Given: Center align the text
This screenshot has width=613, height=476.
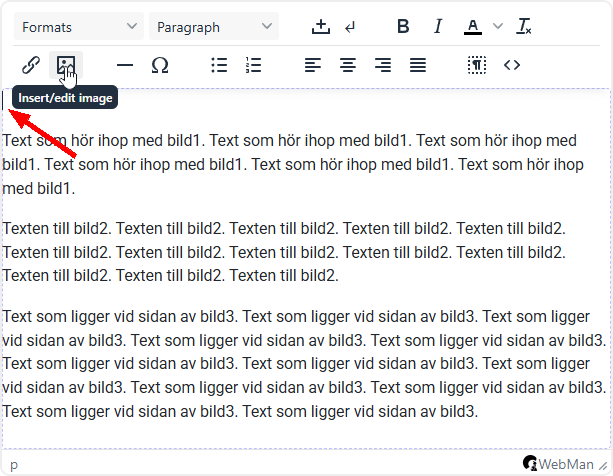Looking at the screenshot, I should pyautogui.click(x=348, y=65).
